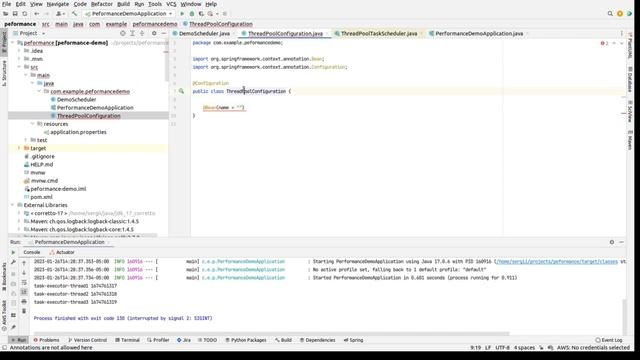Open the run configuration dropdown PeformanceDemoApplication
Image resolution: width=640 pixels, height=360 pixels.
pyautogui.click(x=129, y=14)
